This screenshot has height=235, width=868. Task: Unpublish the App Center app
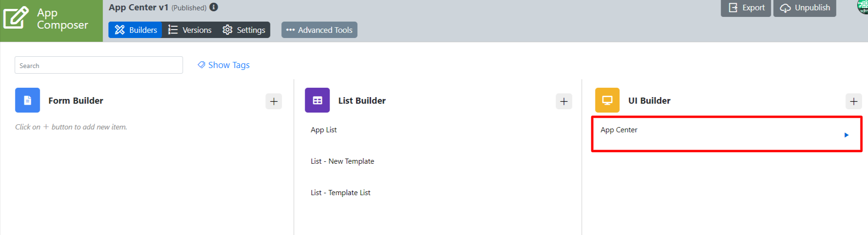coord(805,8)
